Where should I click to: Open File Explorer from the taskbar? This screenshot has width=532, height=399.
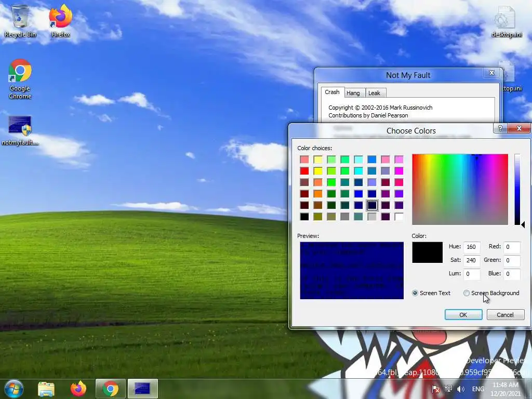[x=46, y=389]
